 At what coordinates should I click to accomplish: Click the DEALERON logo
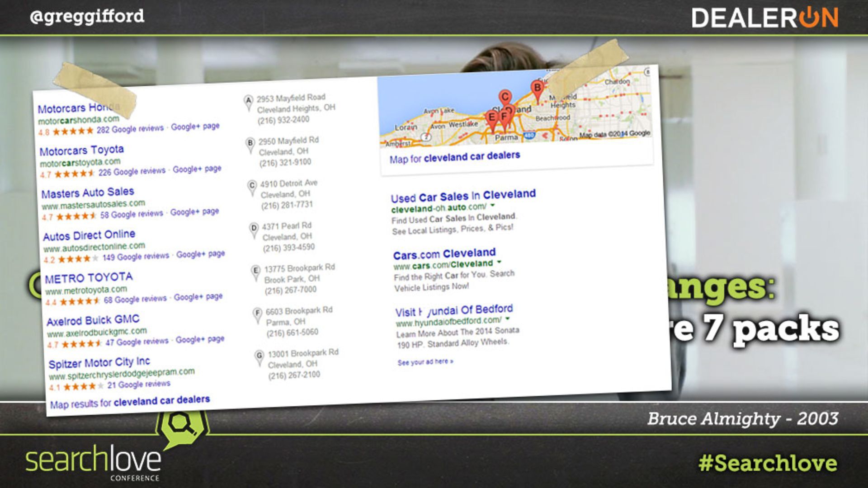coord(765,18)
